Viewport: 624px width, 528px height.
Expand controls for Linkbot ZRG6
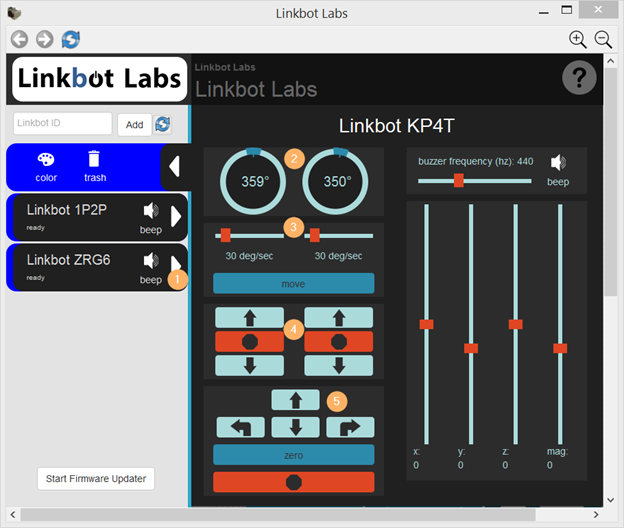click(176, 263)
